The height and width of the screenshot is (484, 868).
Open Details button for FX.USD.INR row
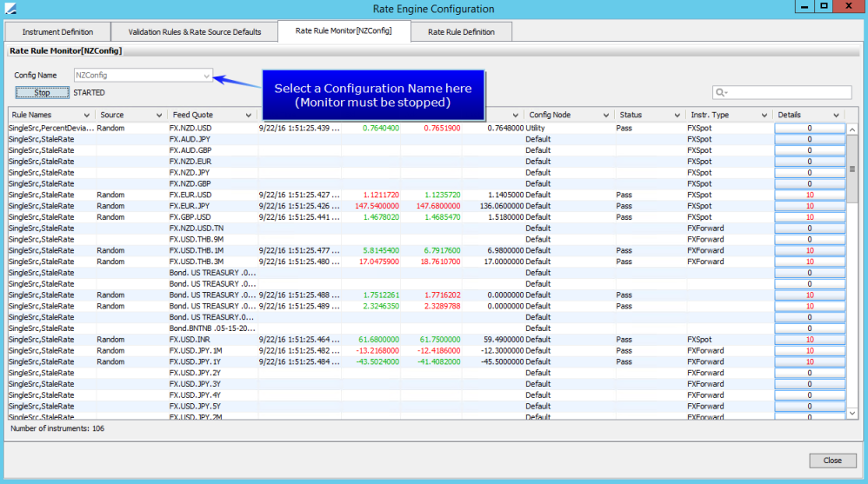[810, 340]
